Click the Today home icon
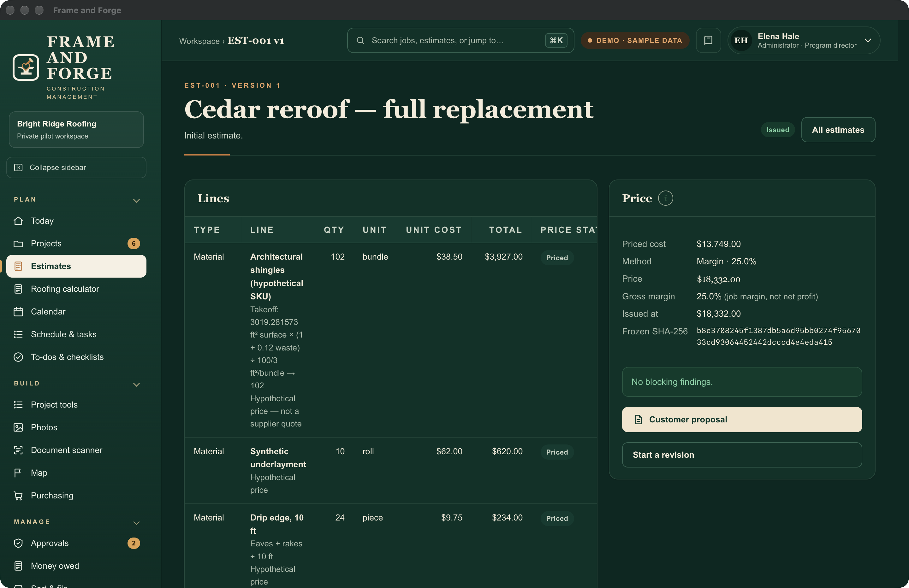 point(18,221)
